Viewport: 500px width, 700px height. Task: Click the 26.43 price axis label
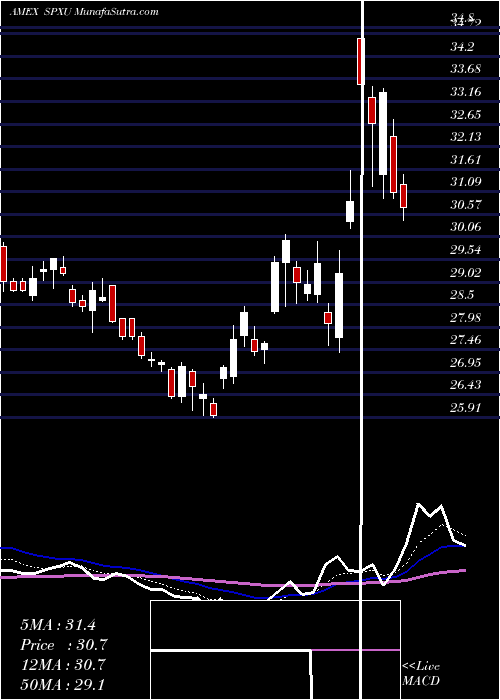tap(467, 384)
